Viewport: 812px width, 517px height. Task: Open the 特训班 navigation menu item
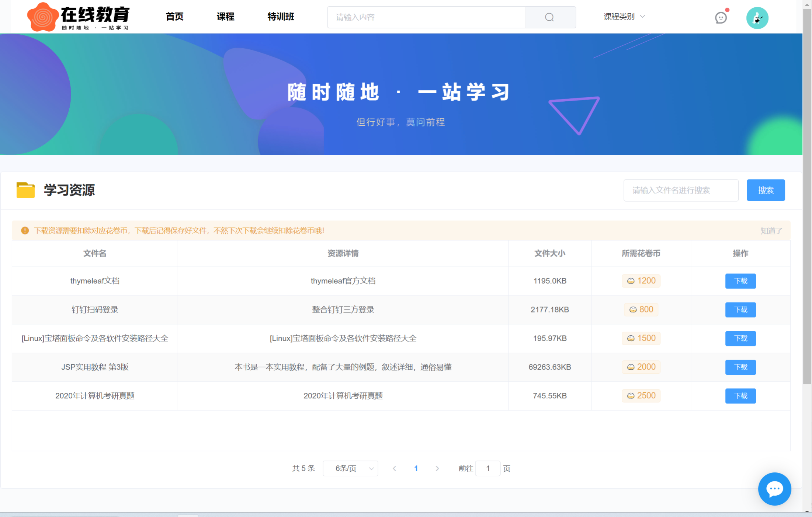tap(281, 17)
